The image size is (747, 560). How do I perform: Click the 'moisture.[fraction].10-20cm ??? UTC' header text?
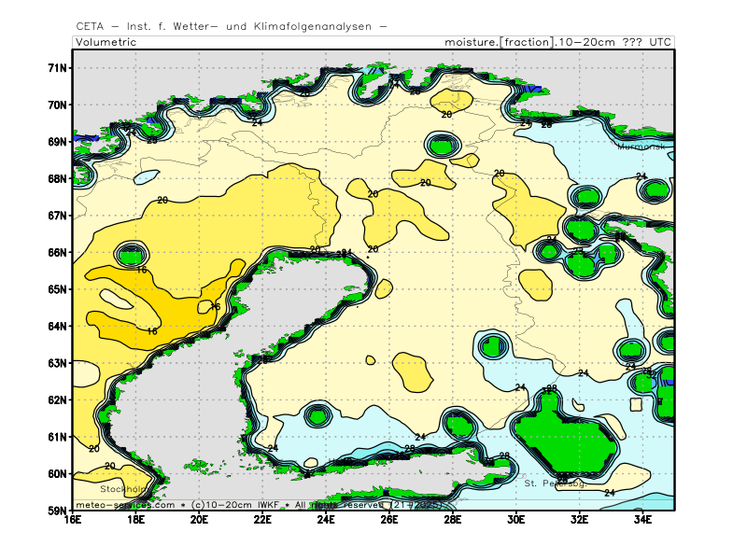557,42
